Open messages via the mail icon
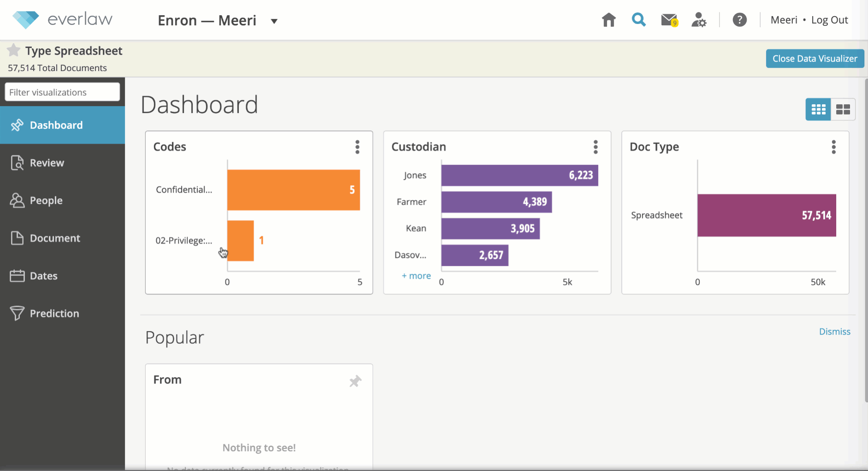The image size is (868, 471). click(x=669, y=19)
